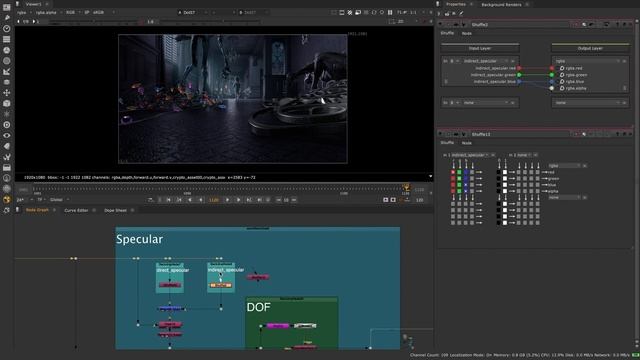The image size is (640, 360).
Task: Open the Filter nodes menu in left toolbar
Action: coord(7,61)
